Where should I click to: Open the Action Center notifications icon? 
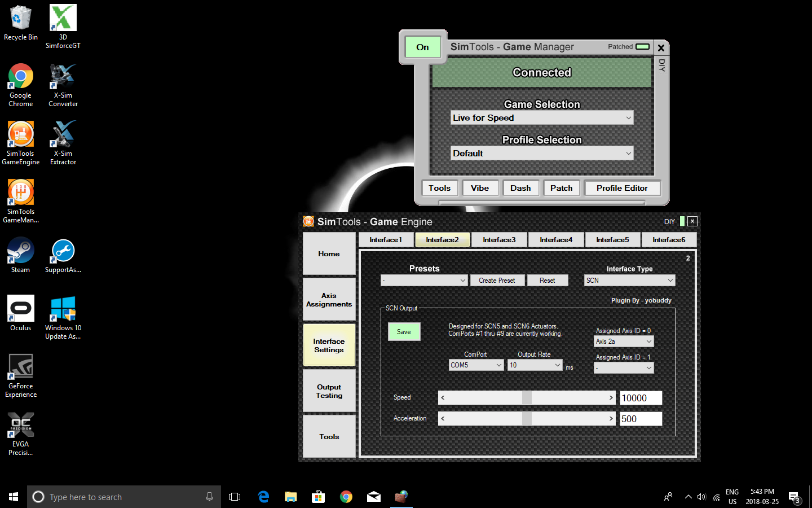[795, 497]
